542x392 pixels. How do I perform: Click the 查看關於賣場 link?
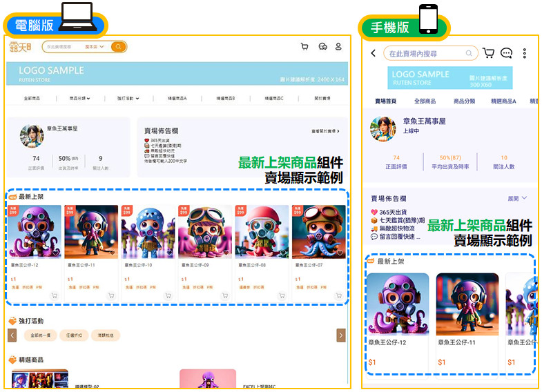[325, 130]
